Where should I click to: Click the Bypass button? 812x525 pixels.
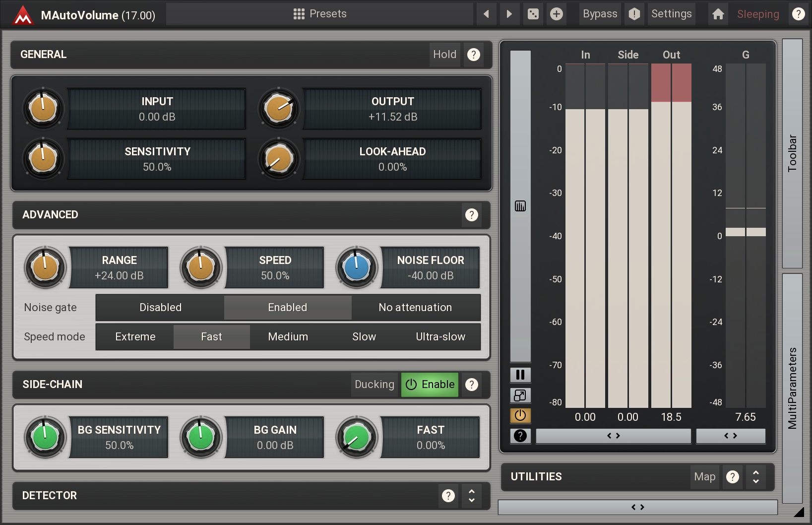(600, 14)
